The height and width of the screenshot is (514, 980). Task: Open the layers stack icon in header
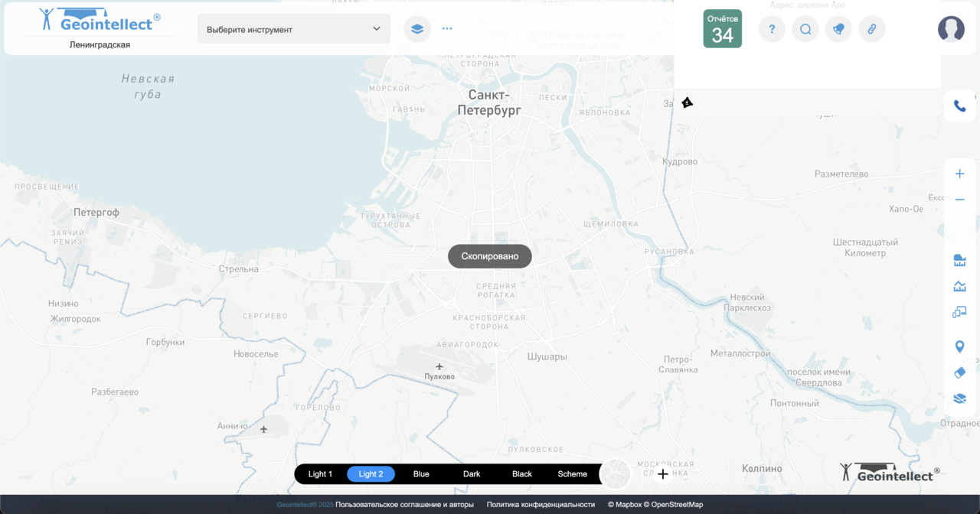pos(417,29)
